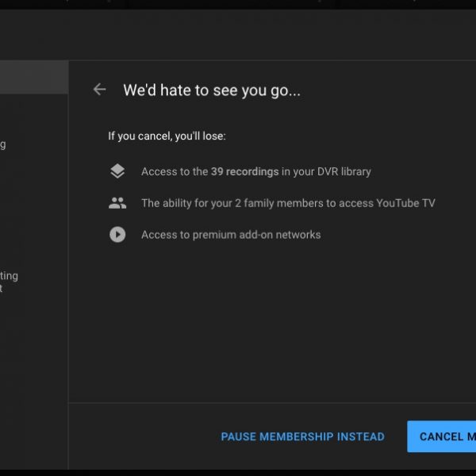Click the 'Access to the' text before recordings count
Viewport: 476px width, 476px height.
click(x=175, y=171)
